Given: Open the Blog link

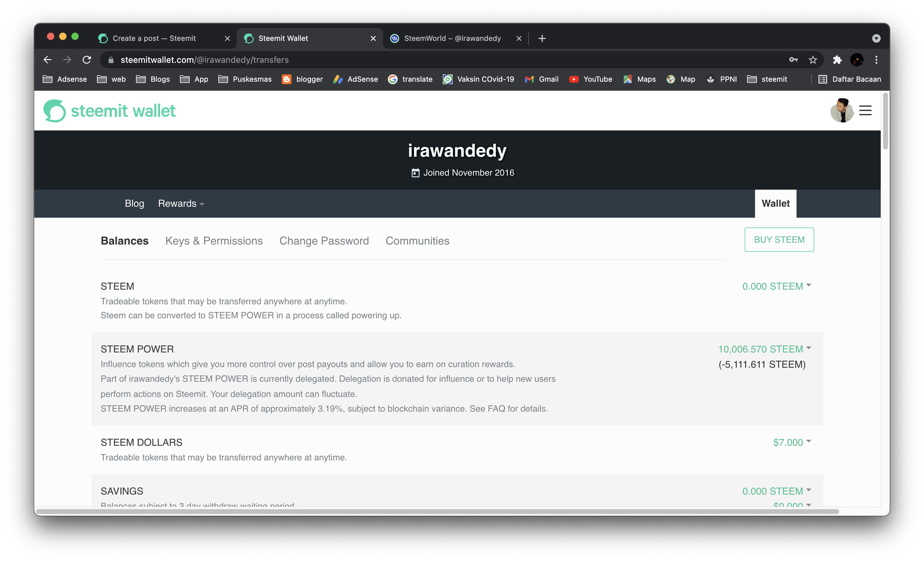Looking at the screenshot, I should [x=134, y=203].
